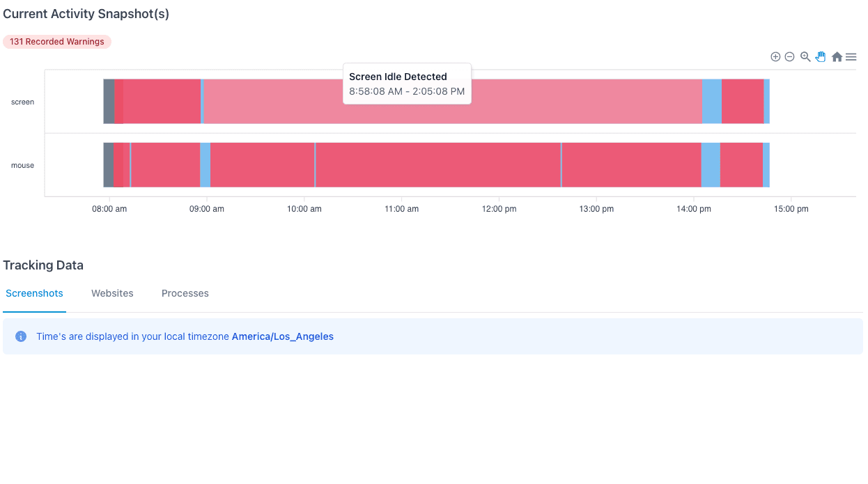
Task: Reset chart zoom with the home icon
Action: (x=837, y=57)
